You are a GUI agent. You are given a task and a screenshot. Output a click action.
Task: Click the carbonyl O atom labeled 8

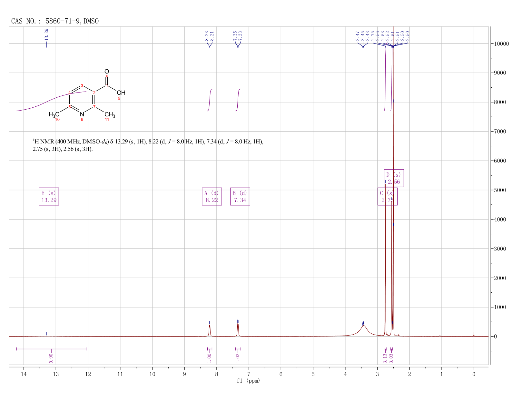[x=107, y=72]
